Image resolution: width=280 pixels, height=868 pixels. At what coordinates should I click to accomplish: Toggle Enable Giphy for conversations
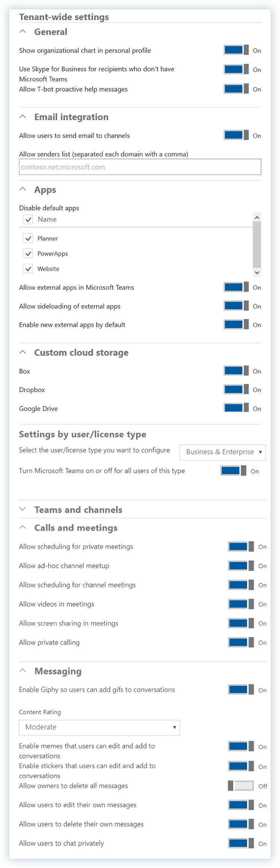click(x=241, y=690)
